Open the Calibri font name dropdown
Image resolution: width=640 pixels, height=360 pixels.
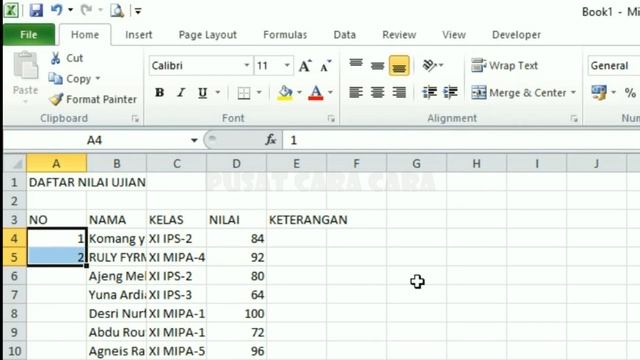click(x=247, y=65)
